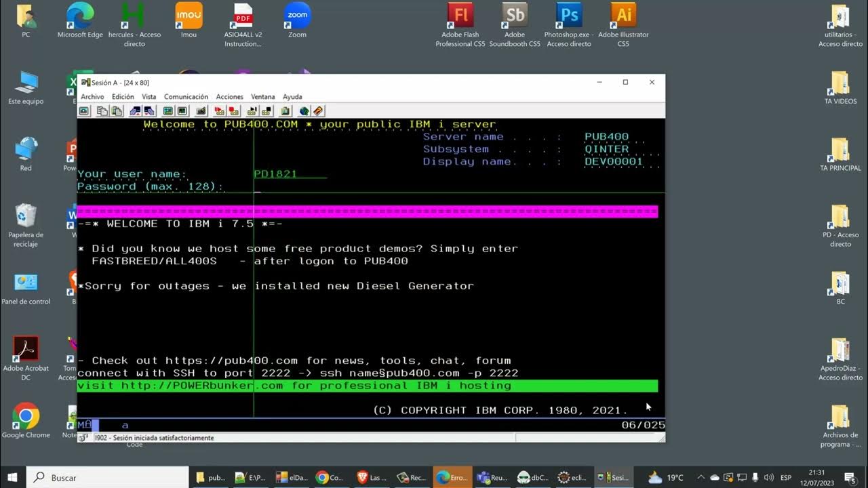Click the I902 session status message
This screenshot has height=488, width=868.
(x=154, y=438)
